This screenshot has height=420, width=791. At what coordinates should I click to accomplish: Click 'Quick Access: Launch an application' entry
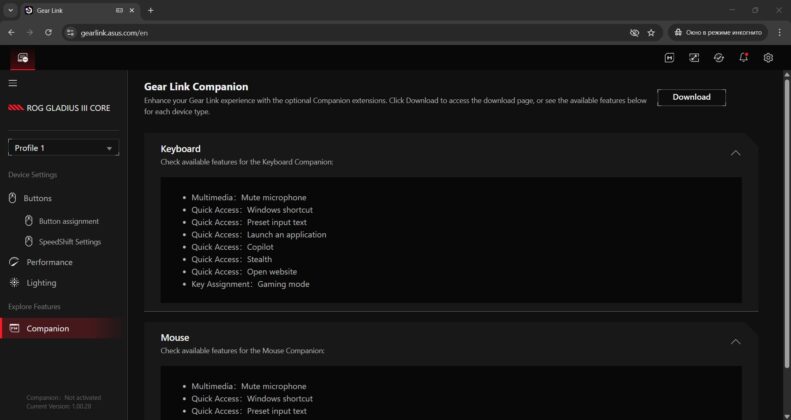pos(259,234)
